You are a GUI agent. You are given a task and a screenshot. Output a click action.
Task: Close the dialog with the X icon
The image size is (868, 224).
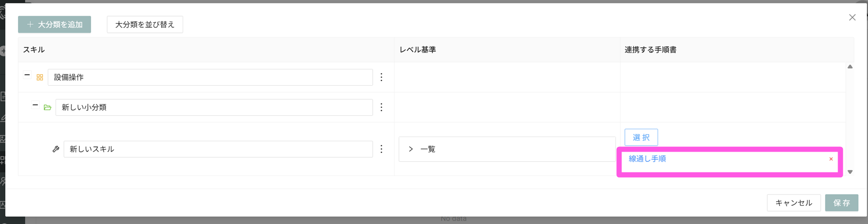[852, 17]
